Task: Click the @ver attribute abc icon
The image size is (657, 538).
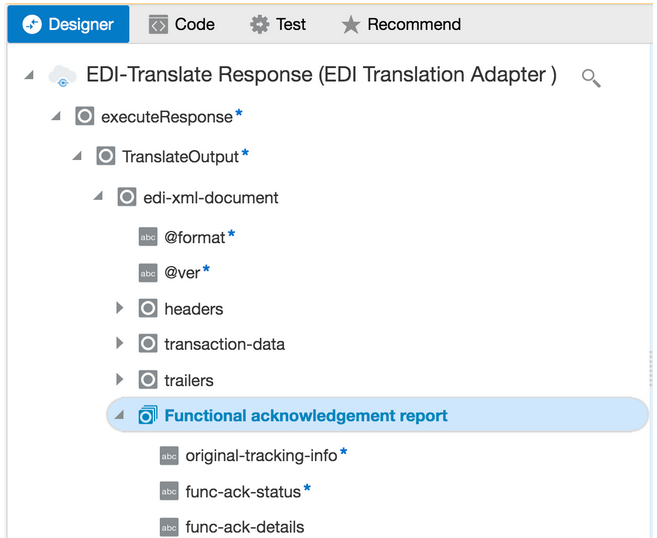Action: [x=148, y=273]
